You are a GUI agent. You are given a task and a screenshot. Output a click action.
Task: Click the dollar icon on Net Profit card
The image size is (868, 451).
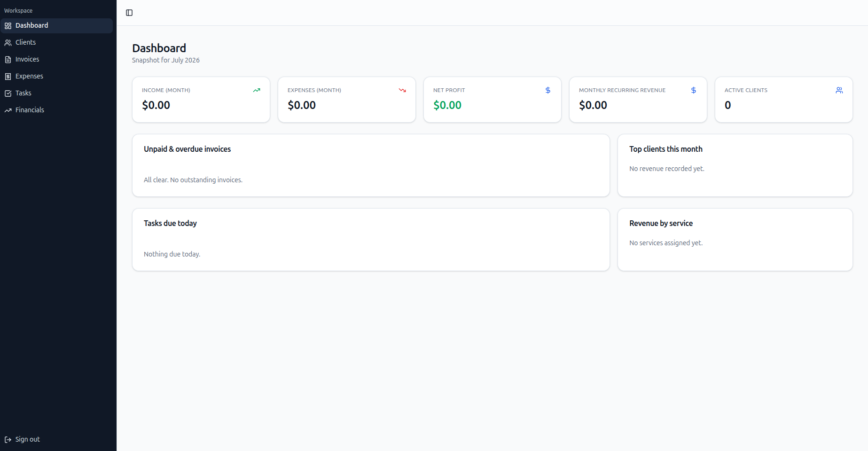548,90
